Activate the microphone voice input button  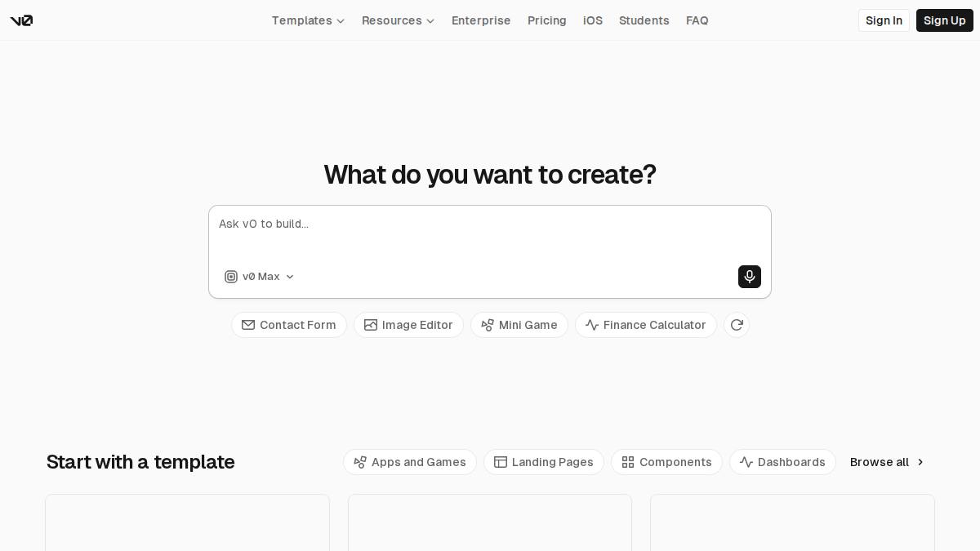750,277
